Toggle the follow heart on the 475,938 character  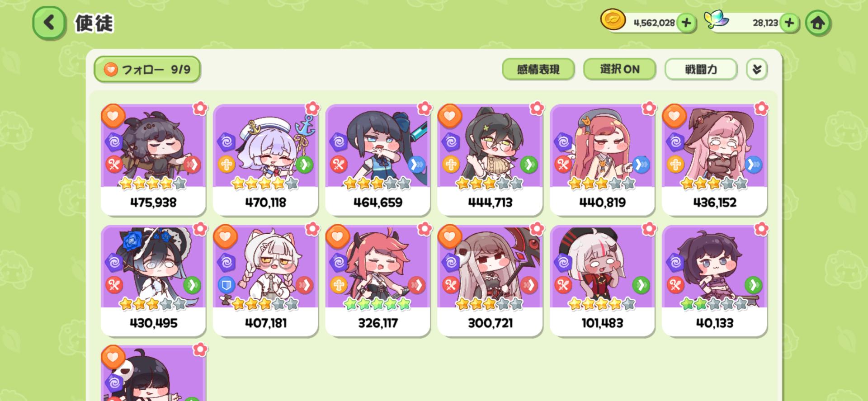click(113, 116)
